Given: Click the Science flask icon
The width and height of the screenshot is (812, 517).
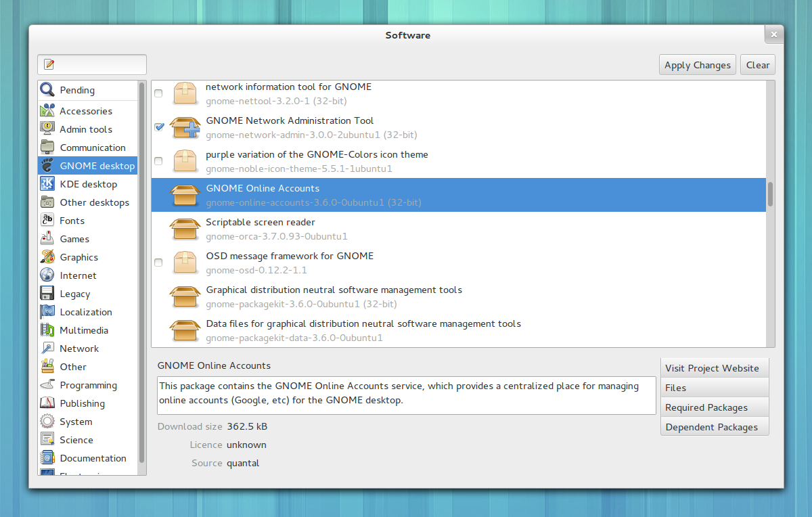Looking at the screenshot, I should tap(47, 439).
